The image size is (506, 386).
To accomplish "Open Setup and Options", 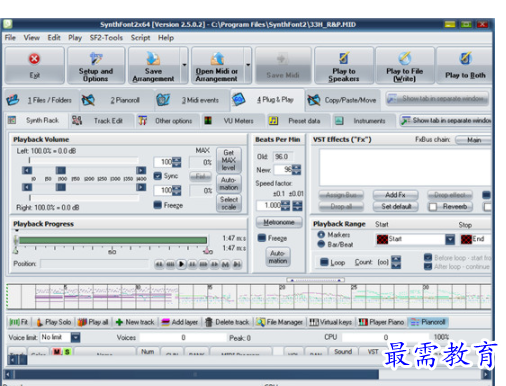I will (96, 65).
